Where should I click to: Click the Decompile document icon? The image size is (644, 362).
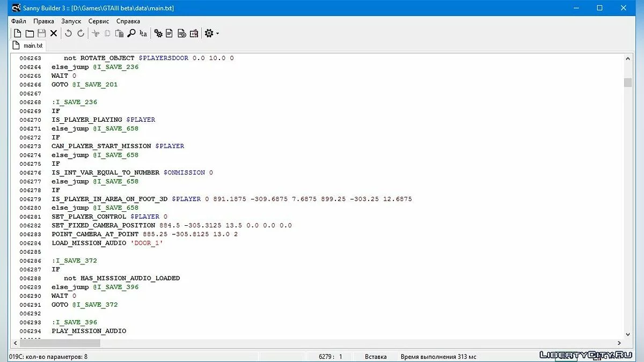tap(170, 33)
